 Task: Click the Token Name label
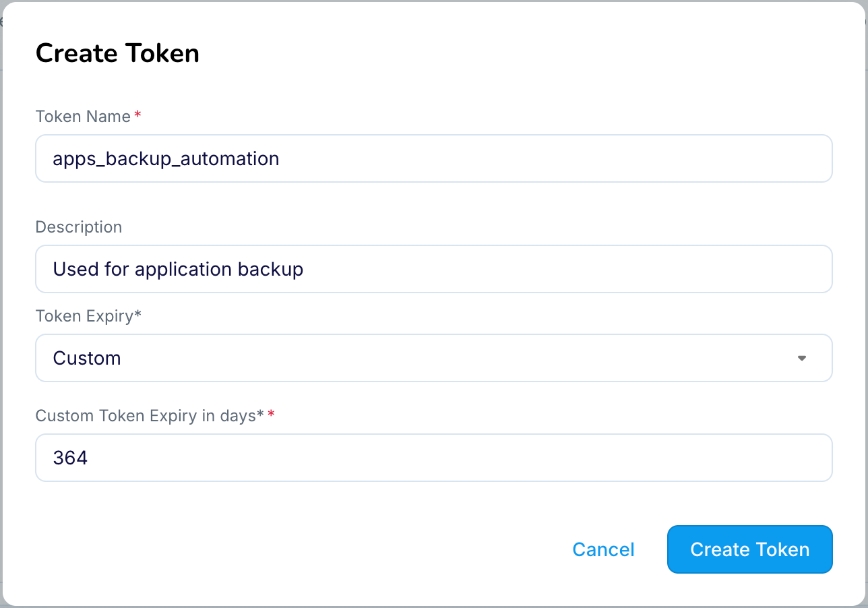82,116
